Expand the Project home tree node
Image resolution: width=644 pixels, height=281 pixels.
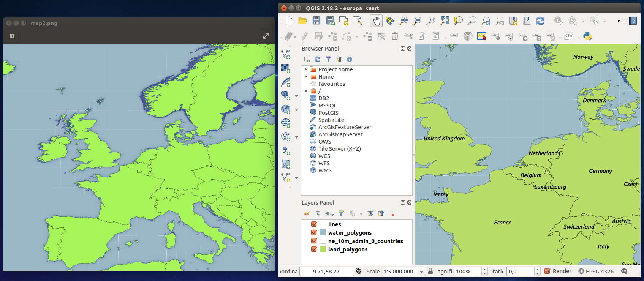click(x=306, y=69)
